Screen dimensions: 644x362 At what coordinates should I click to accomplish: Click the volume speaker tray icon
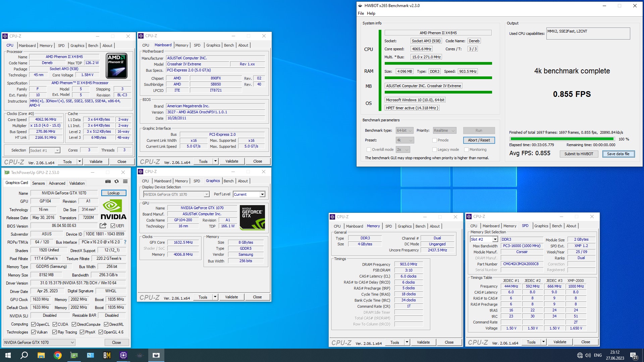click(x=588, y=355)
